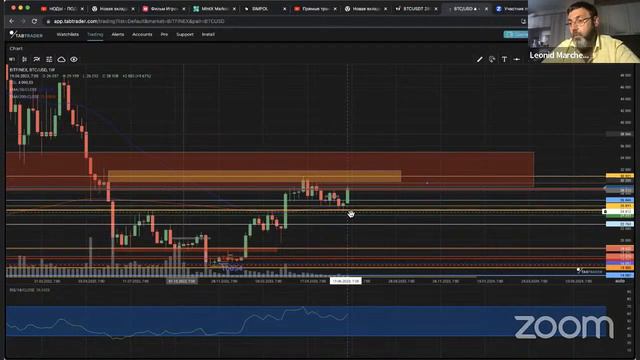This screenshot has width=640, height=360.
Task: Toggle the eye visibility icon in chart toolbar
Action: (x=74, y=60)
